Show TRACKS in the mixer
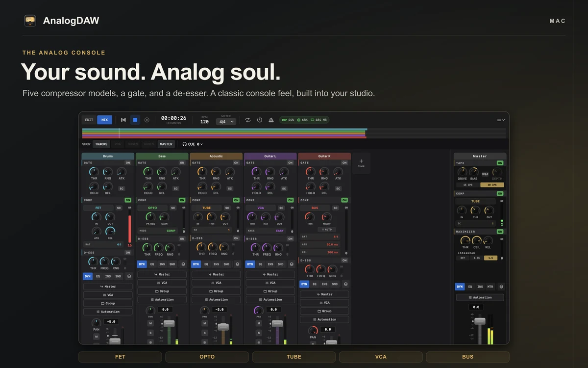588x368 pixels. tap(101, 144)
